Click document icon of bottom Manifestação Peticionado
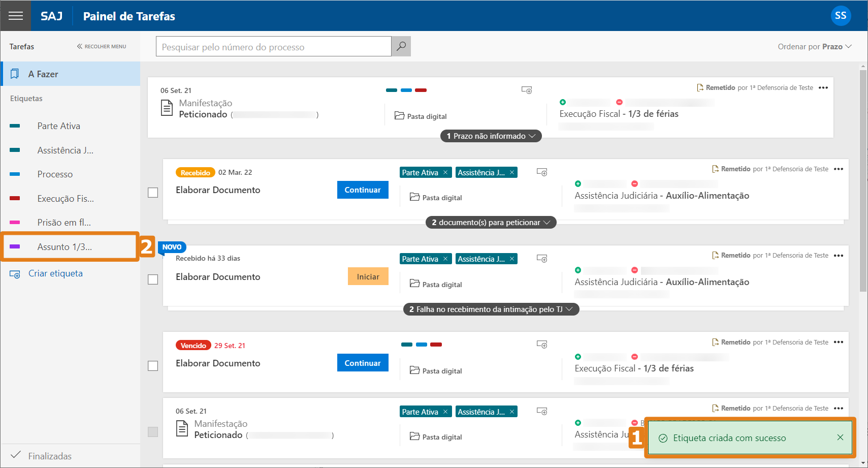 point(182,428)
